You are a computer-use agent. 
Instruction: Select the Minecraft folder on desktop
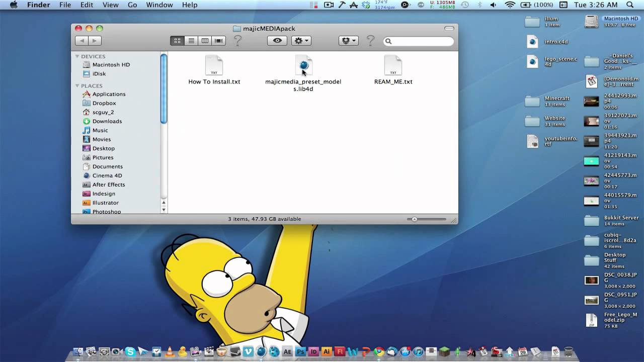click(x=547, y=101)
